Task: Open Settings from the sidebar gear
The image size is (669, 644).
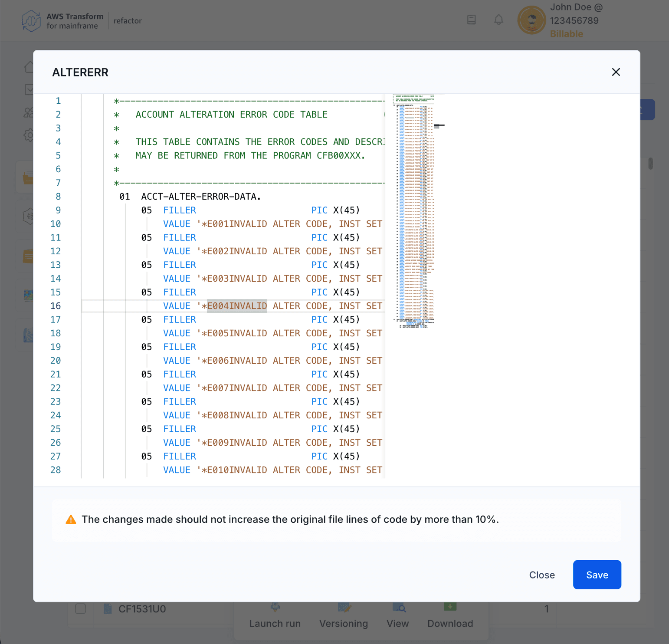Action: (29, 135)
